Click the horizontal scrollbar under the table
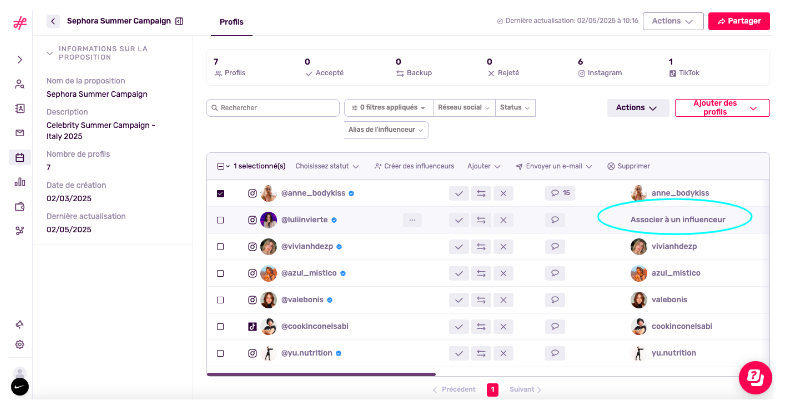Viewport: 790px width, 409px height. click(x=321, y=374)
